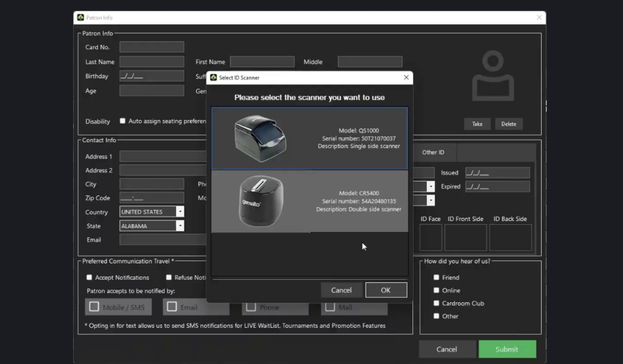Click the Card No. input field
This screenshot has width=623, height=364.
(152, 47)
